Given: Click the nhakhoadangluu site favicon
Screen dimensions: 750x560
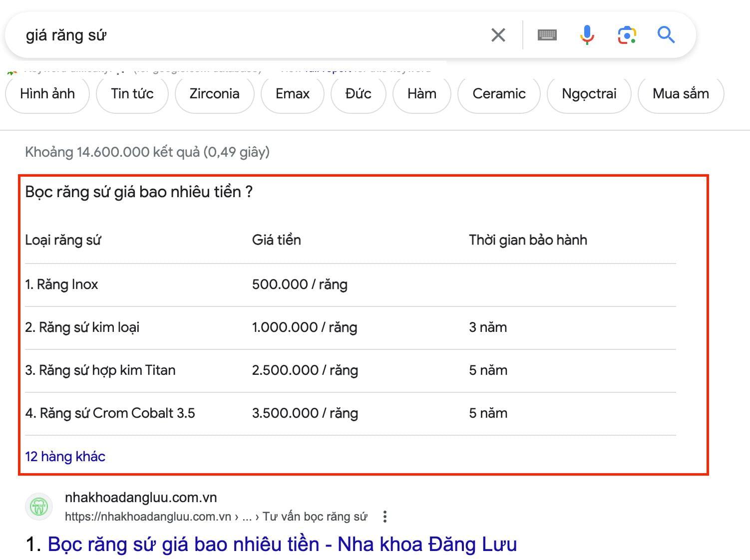Looking at the screenshot, I should coord(39,507).
